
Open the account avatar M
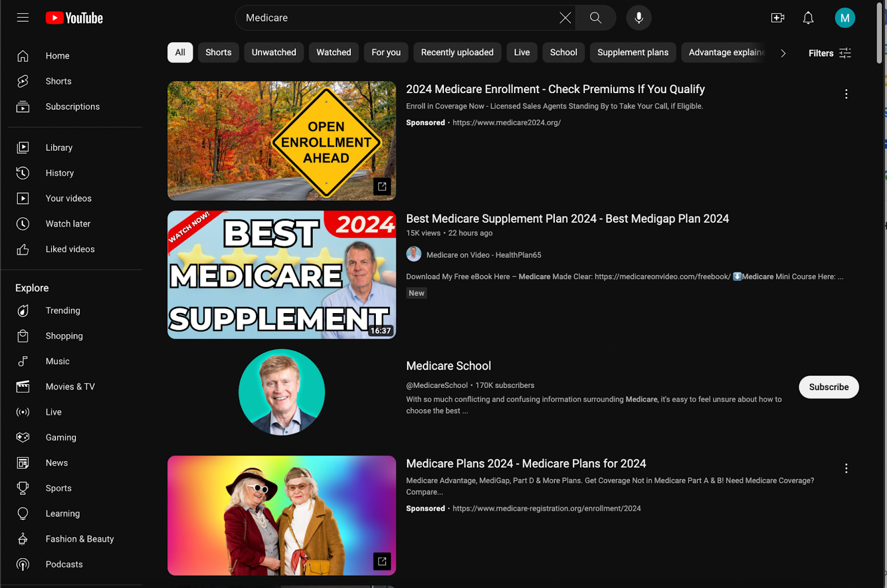pyautogui.click(x=845, y=18)
